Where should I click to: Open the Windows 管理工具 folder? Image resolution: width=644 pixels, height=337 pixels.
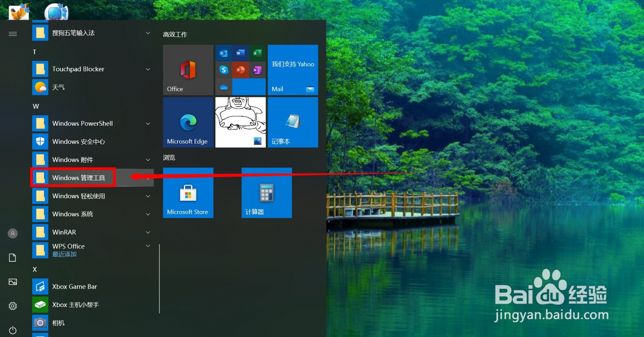pyautogui.click(x=93, y=178)
